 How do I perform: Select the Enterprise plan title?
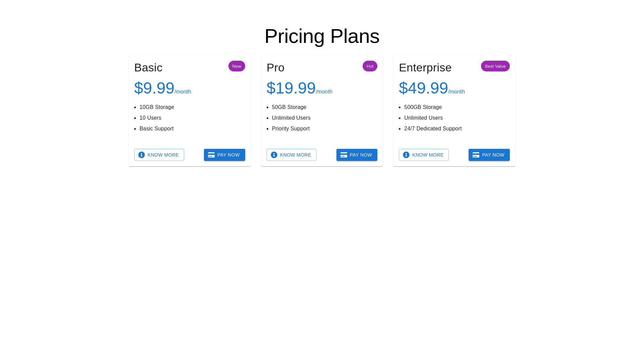425,68
